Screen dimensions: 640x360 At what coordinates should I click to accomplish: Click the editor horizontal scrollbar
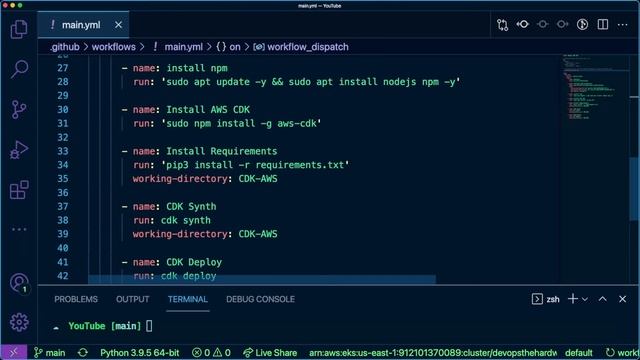tap(262, 280)
